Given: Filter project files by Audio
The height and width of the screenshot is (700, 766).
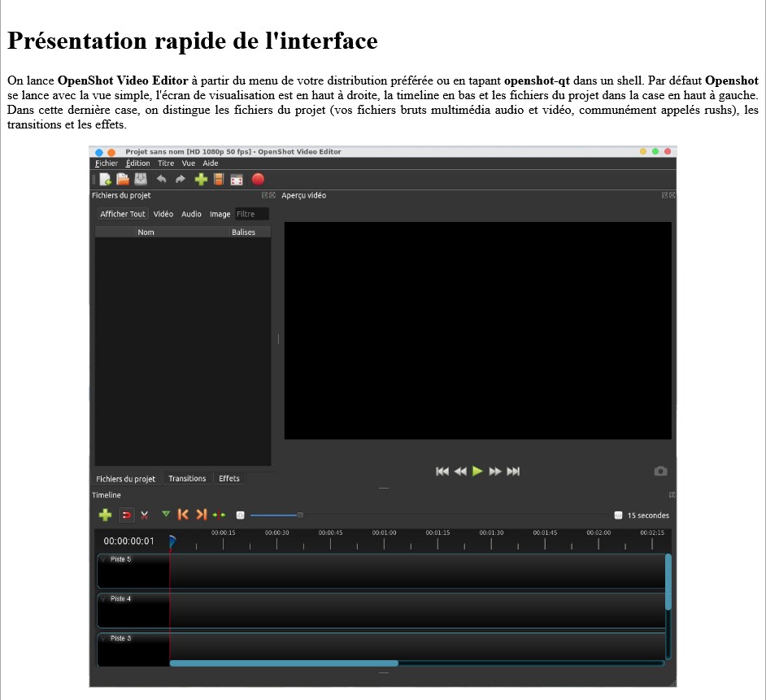Looking at the screenshot, I should (191, 214).
